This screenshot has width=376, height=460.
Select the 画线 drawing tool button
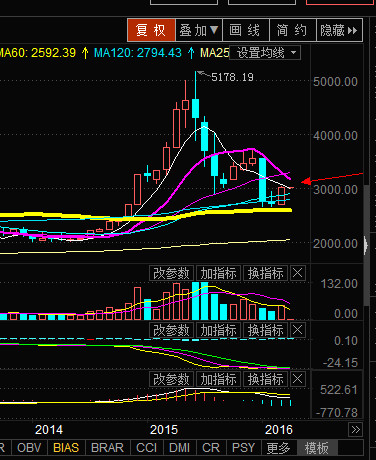(246, 30)
